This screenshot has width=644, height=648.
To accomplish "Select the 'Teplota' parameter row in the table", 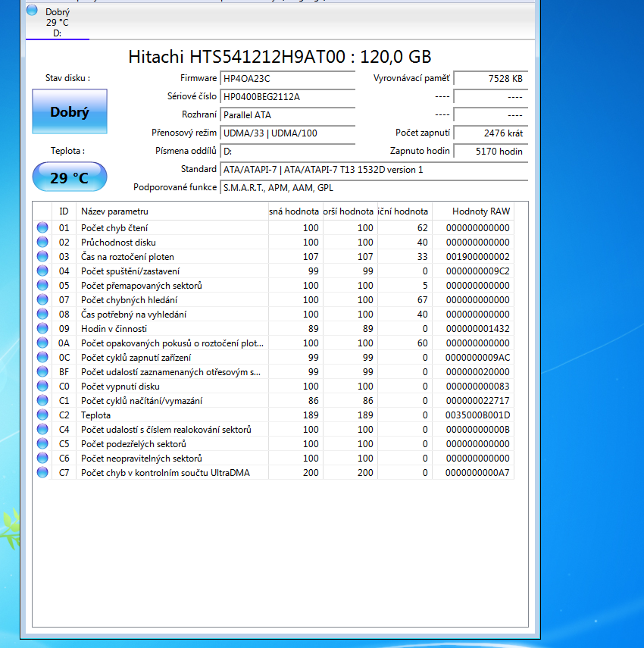I will click(273, 415).
